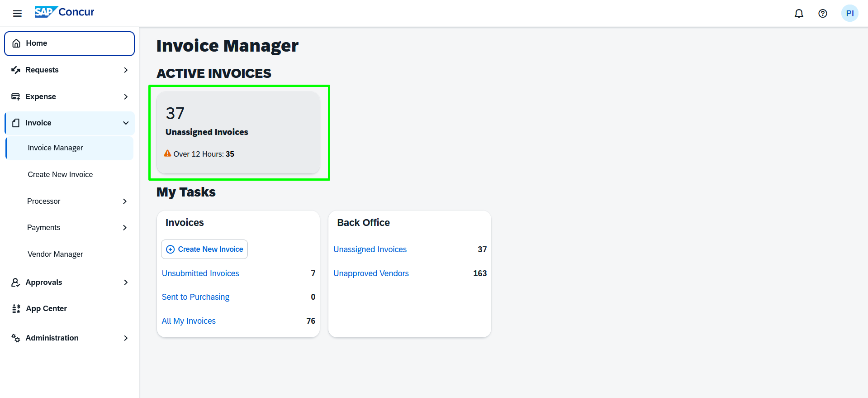Select Vendor Manager in sidebar
The image size is (868, 398).
(x=55, y=254)
